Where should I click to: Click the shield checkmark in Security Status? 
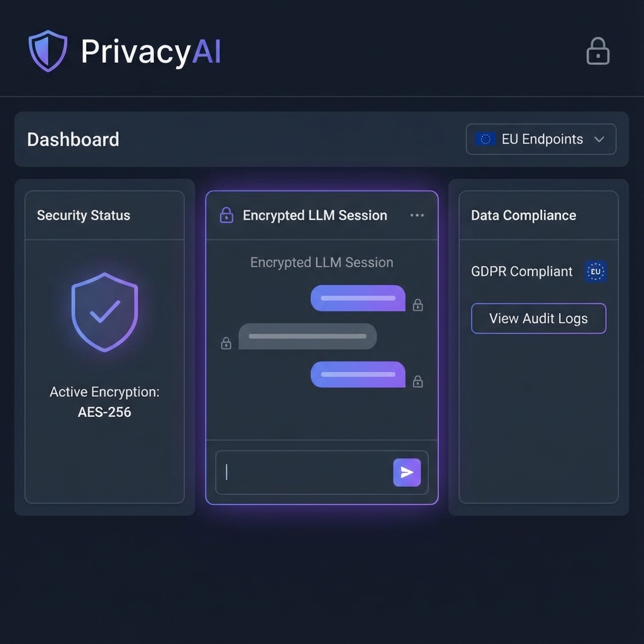click(x=104, y=311)
